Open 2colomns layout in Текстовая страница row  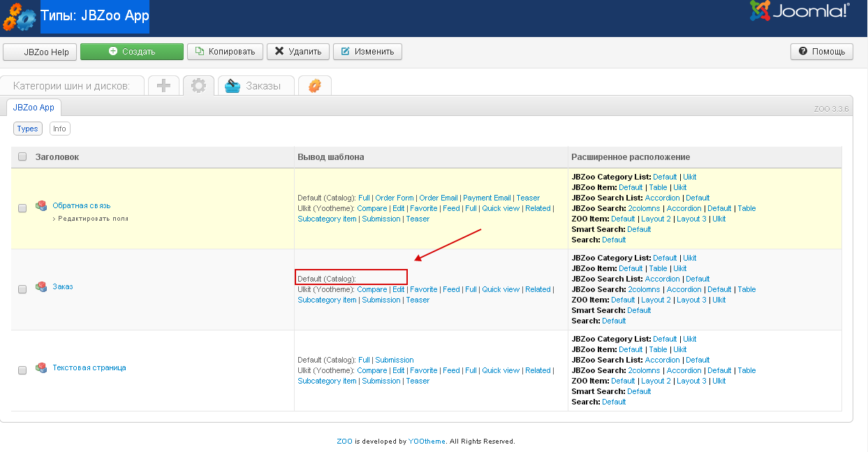point(645,370)
